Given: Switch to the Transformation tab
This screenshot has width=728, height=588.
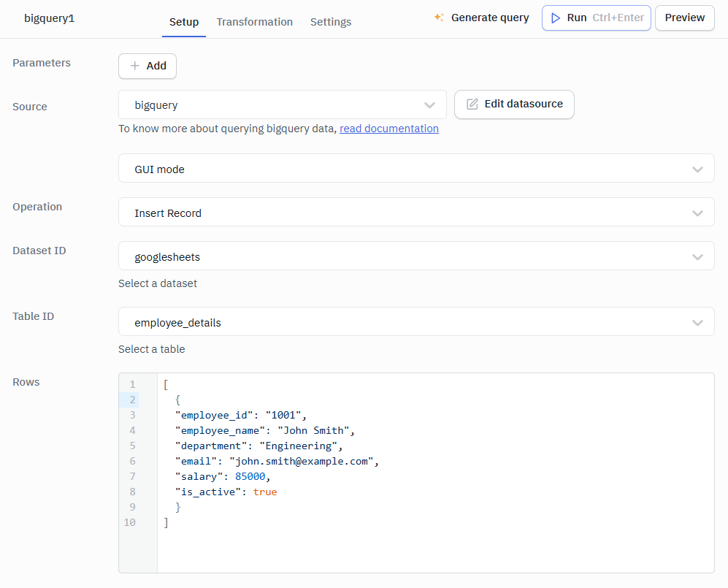Looking at the screenshot, I should coord(254,22).
